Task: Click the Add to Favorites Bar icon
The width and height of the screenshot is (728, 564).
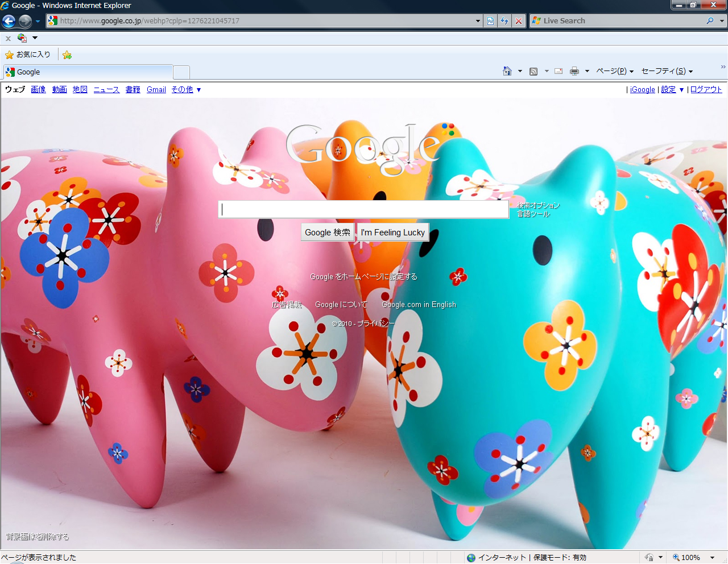Action: coord(67,55)
